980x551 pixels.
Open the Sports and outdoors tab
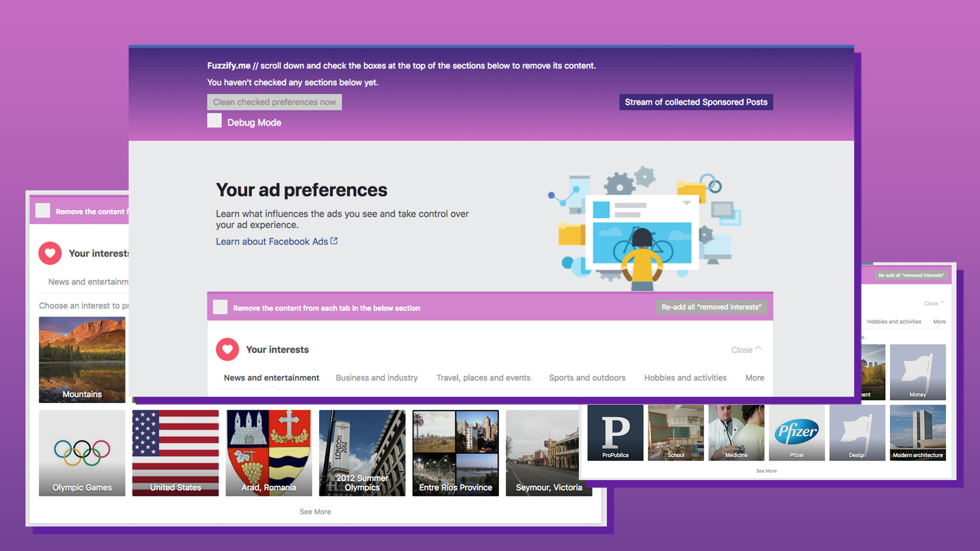click(x=587, y=378)
